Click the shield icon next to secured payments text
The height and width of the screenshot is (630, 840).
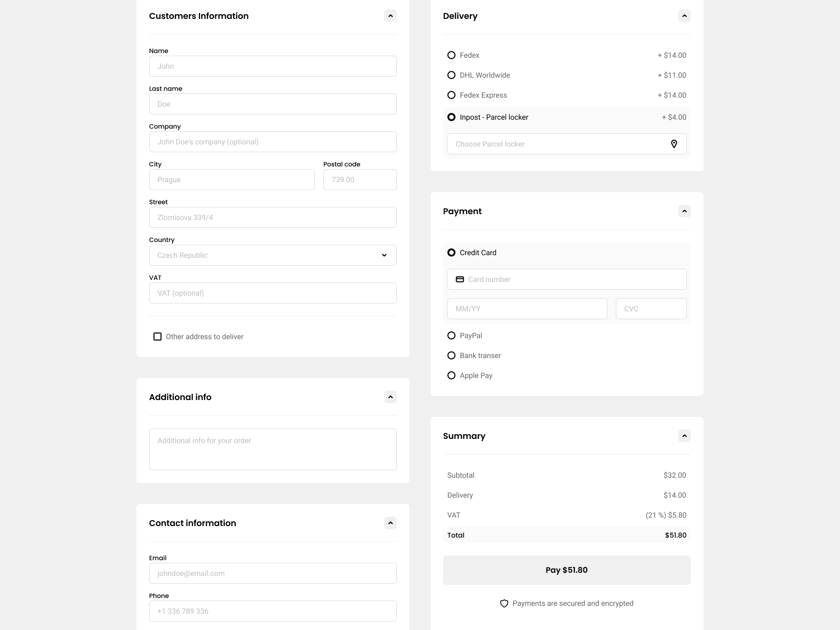(x=504, y=603)
